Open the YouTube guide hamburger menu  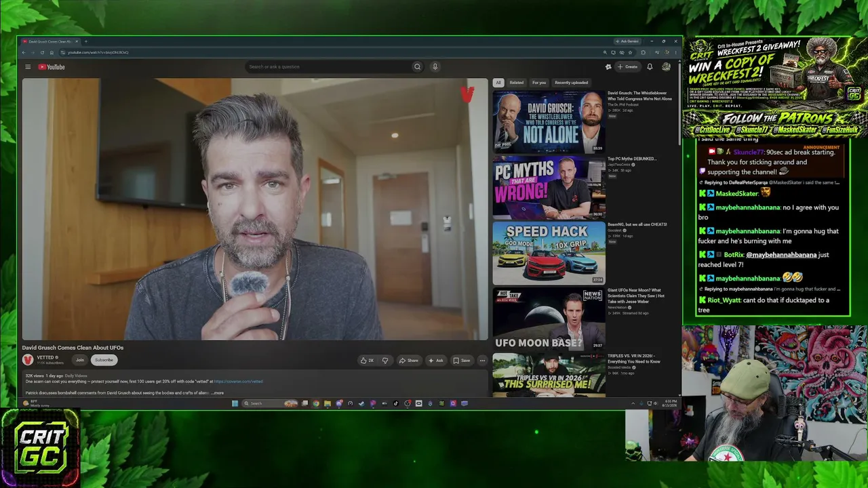(28, 67)
